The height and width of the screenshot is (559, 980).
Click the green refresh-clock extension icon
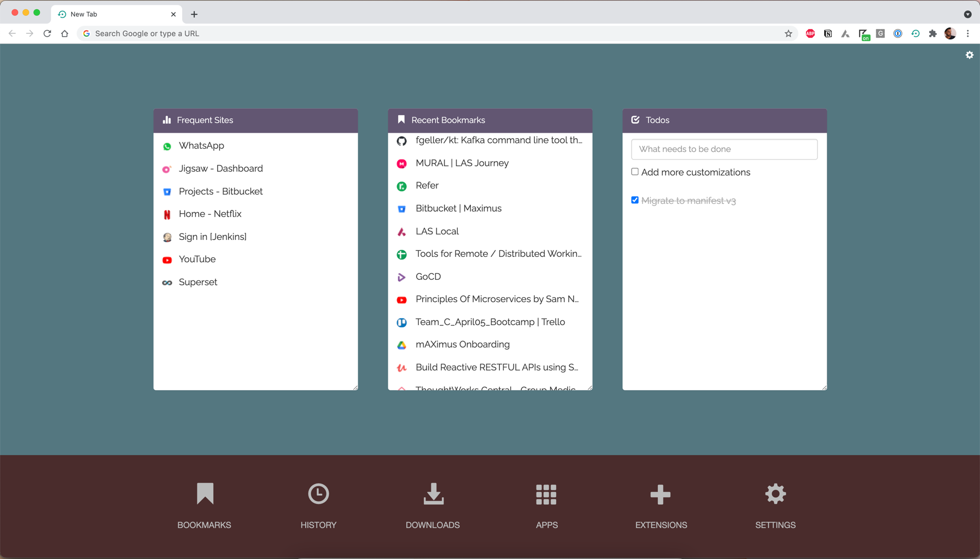click(915, 34)
